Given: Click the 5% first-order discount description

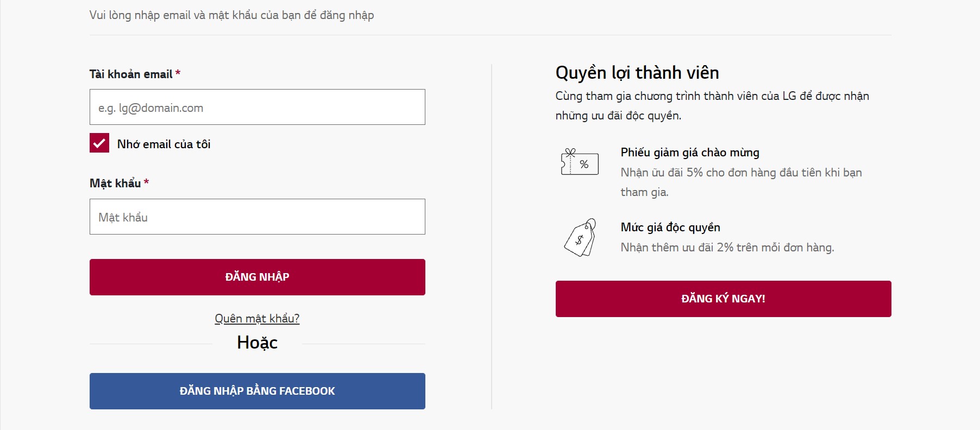Looking at the screenshot, I should (x=741, y=182).
